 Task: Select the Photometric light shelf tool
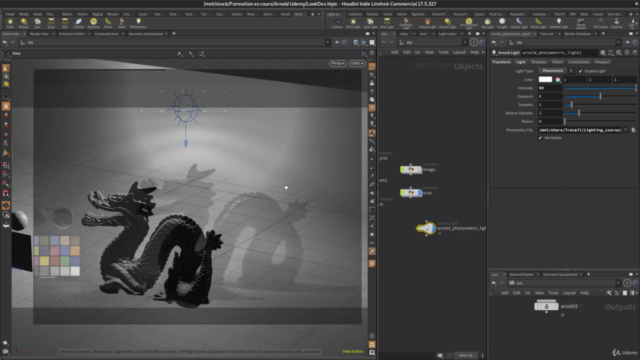138,23
